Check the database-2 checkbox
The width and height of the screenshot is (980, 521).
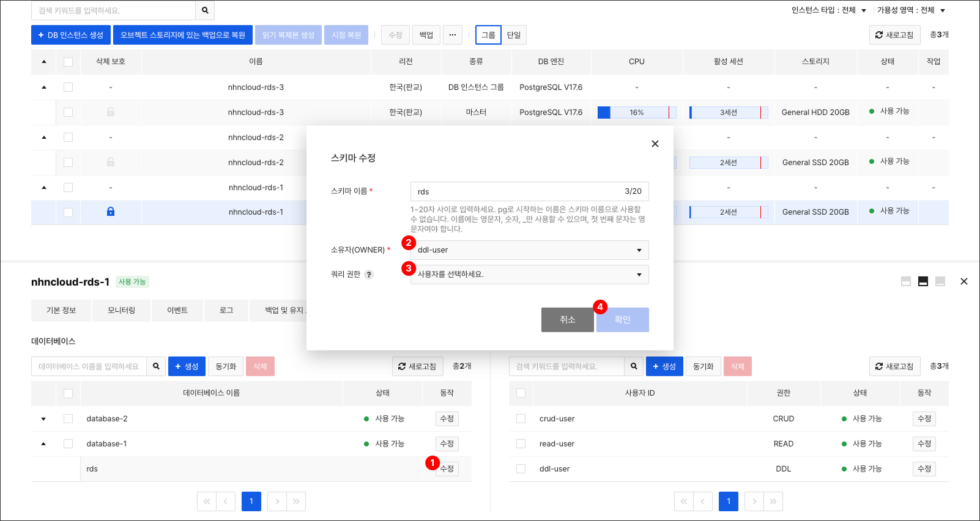click(68, 418)
